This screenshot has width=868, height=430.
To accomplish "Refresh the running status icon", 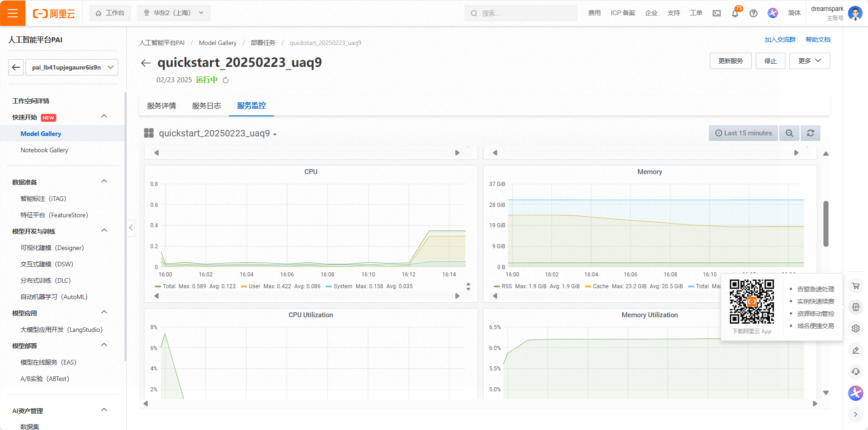I will tap(225, 80).
